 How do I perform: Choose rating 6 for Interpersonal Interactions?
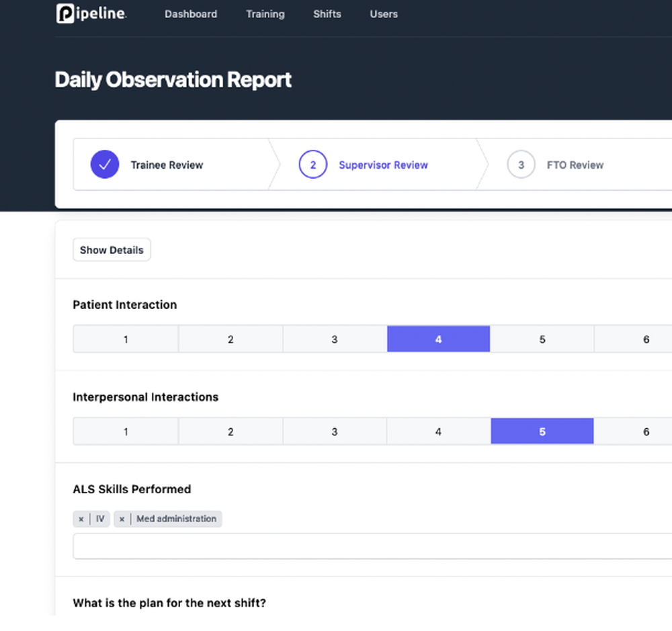tap(646, 431)
